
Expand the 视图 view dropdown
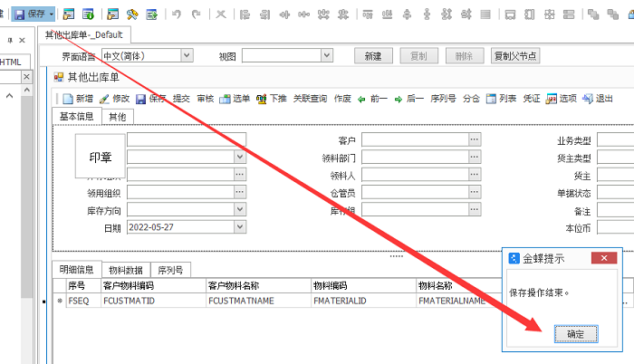[x=339, y=55]
